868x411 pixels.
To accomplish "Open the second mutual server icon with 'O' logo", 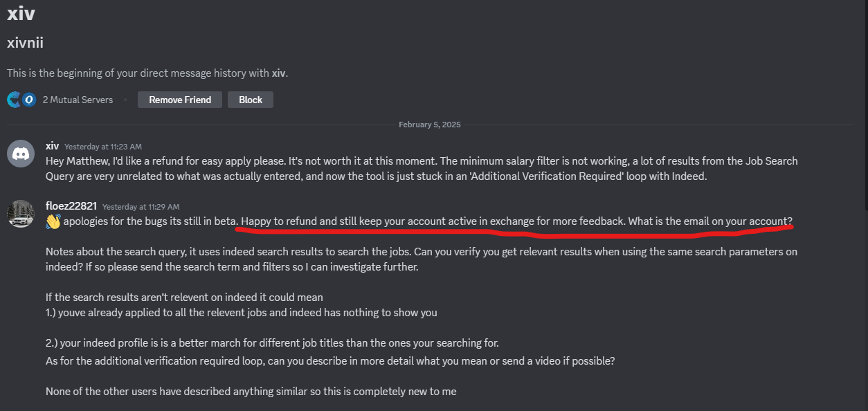I will [29, 99].
